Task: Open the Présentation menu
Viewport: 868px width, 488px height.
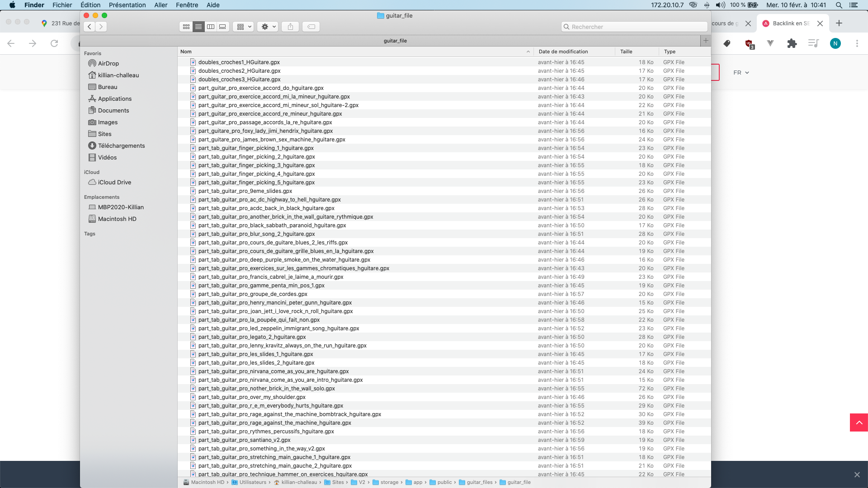Action: [127, 5]
